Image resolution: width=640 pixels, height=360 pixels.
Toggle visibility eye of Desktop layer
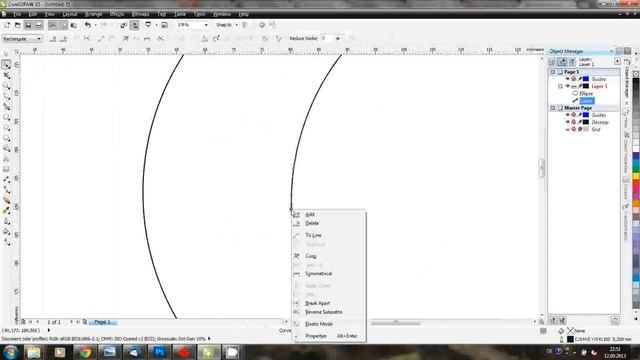tap(567, 122)
